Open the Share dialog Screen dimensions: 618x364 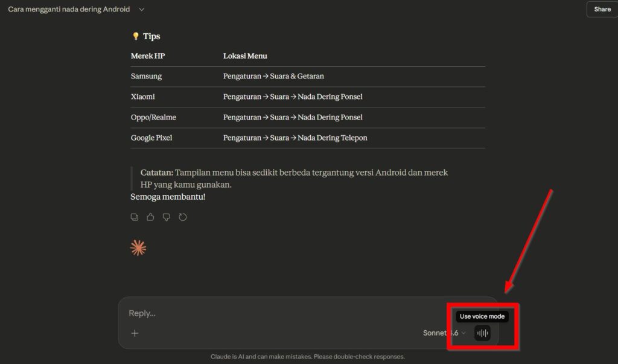602,9
